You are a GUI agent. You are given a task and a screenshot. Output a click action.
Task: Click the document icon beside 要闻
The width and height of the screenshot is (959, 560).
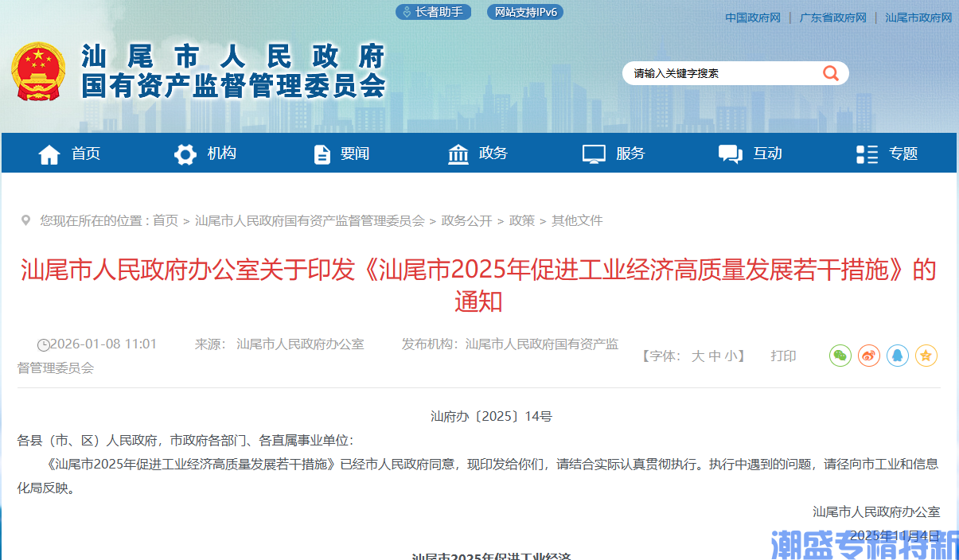pyautogui.click(x=322, y=154)
